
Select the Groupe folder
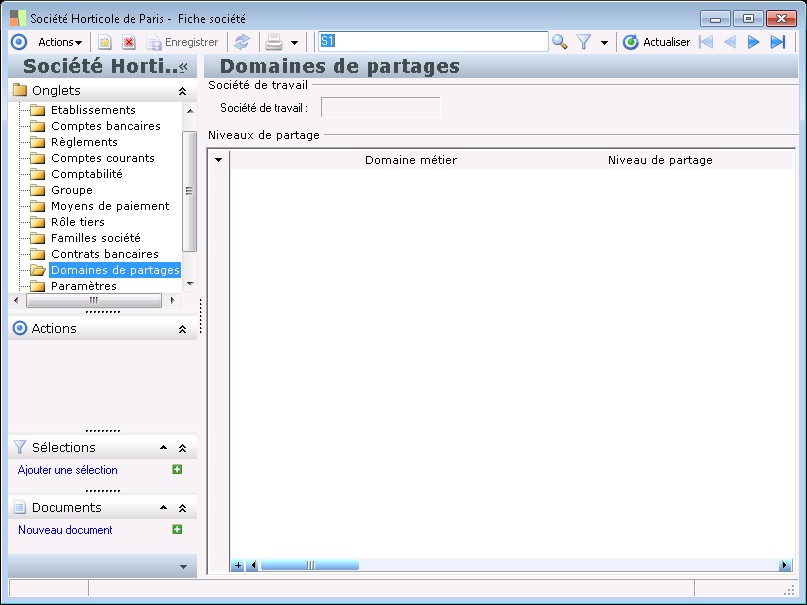click(72, 190)
